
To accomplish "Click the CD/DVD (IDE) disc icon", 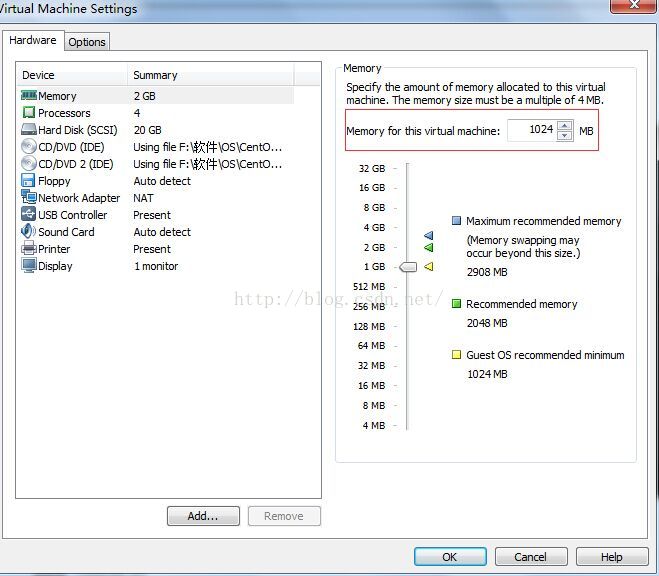I will pos(29,147).
